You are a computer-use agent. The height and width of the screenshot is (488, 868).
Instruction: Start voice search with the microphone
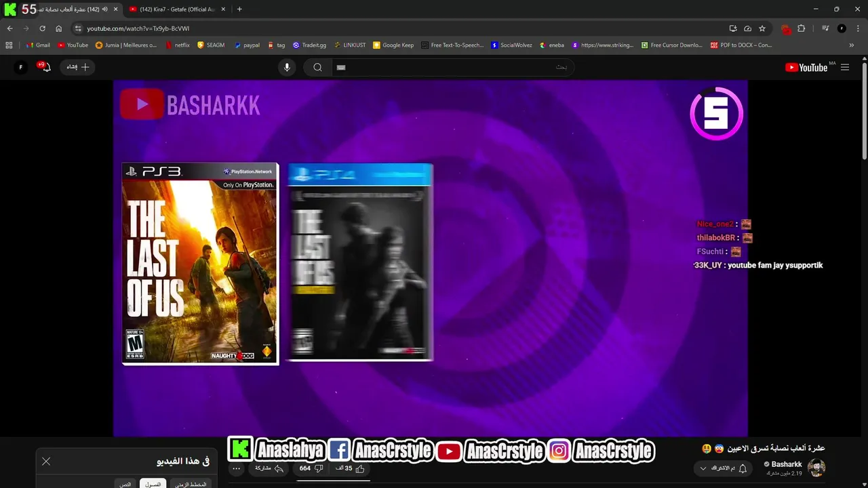287,67
